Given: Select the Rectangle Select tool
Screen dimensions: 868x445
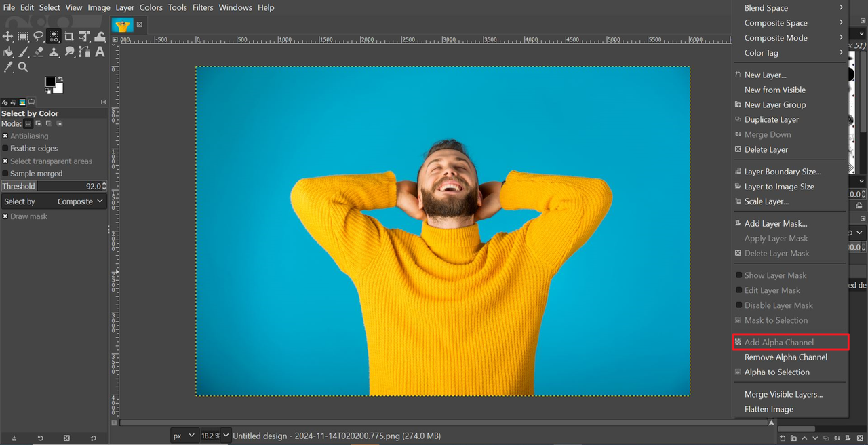Looking at the screenshot, I should [23, 36].
